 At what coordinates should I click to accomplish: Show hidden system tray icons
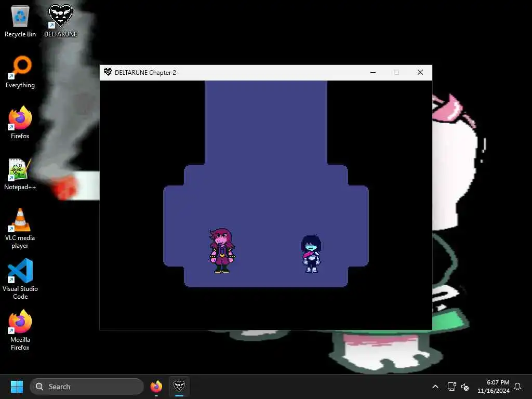(x=435, y=387)
